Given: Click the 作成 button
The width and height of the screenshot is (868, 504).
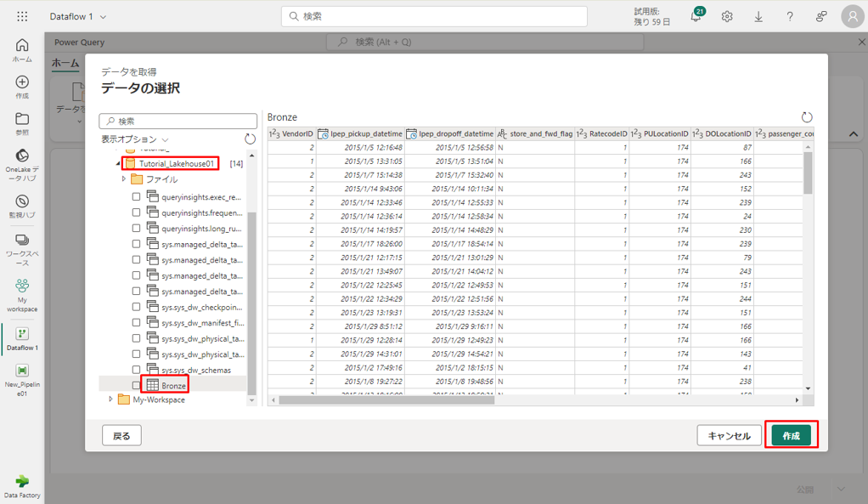Looking at the screenshot, I should pyautogui.click(x=791, y=435).
